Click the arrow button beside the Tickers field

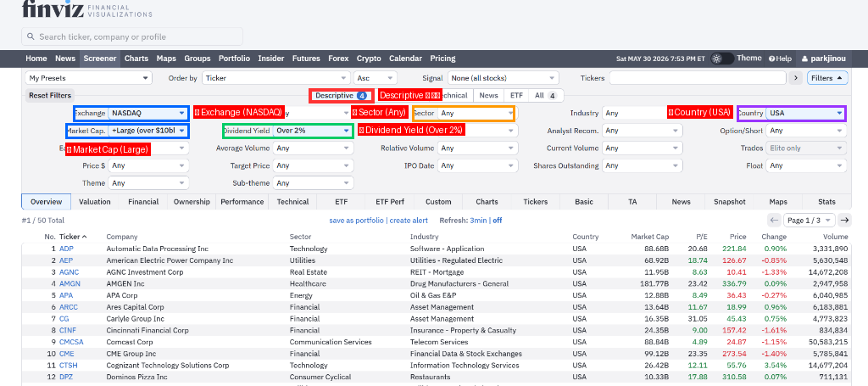pyautogui.click(x=796, y=78)
